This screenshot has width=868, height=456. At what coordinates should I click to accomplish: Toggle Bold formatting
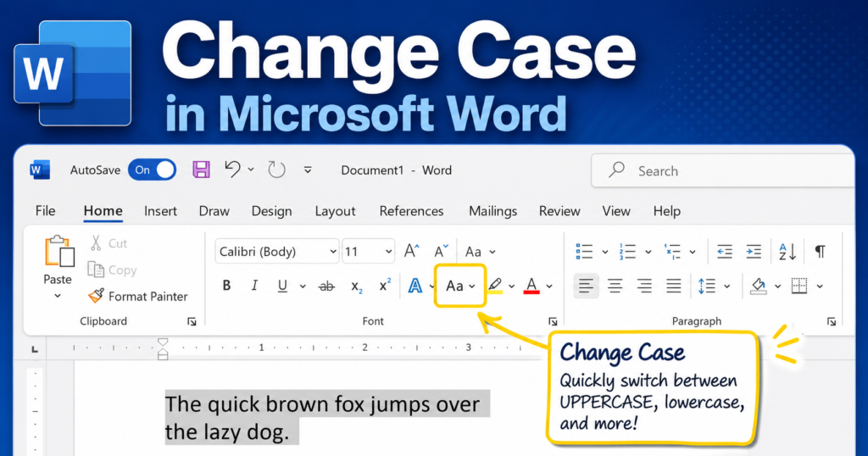click(x=226, y=286)
